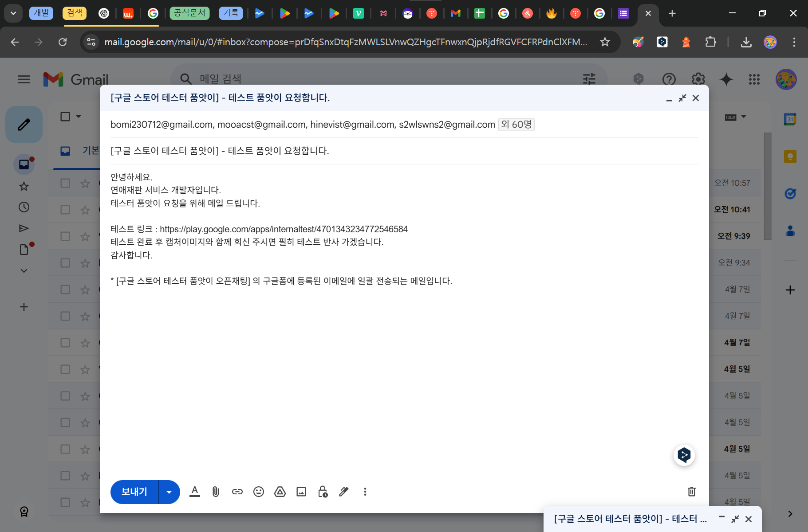This screenshot has height=532, width=808.
Task: Open the Inbox icon in left sidebar
Action: click(24, 164)
